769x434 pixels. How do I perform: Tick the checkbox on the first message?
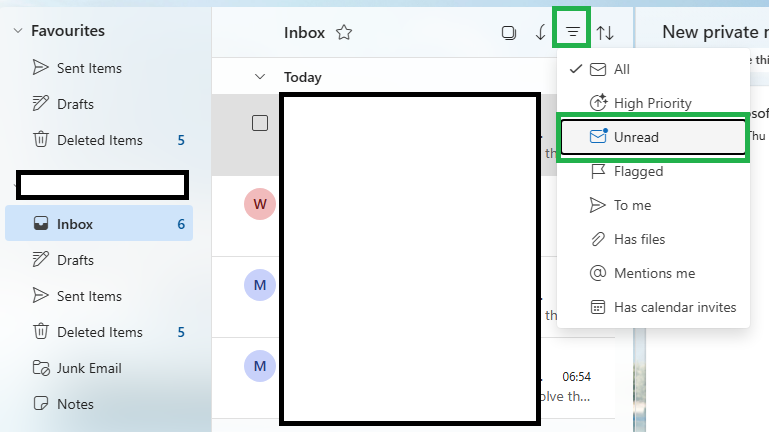260,123
